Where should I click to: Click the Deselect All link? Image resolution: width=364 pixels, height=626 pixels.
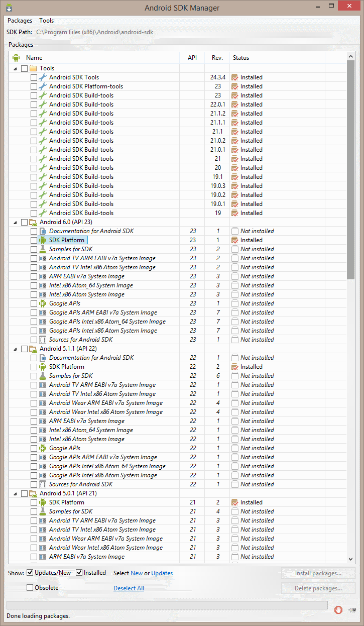(129, 588)
